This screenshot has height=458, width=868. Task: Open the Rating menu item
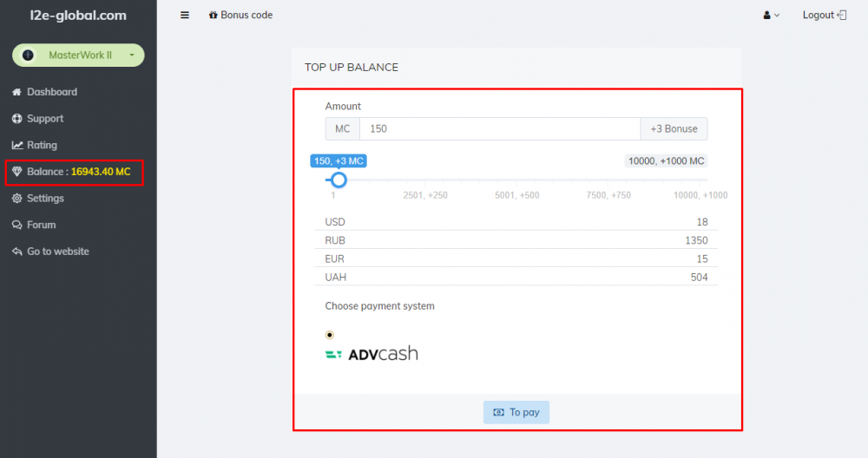[42, 146]
